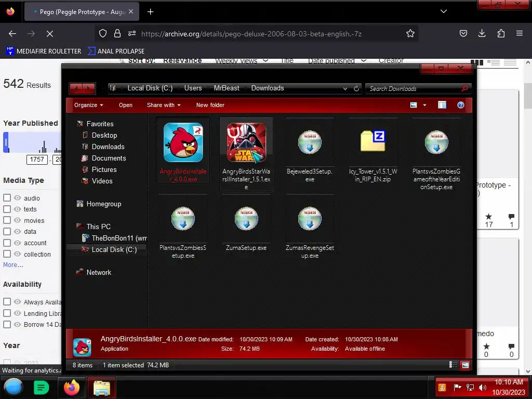This screenshot has height=399, width=532.
Task: Check the texts media type box
Action: 7,209
